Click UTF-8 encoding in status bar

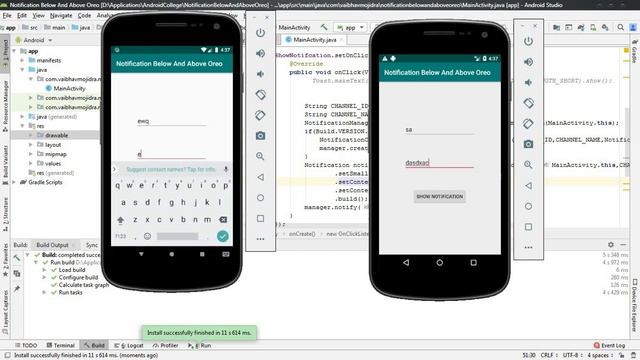(573, 356)
